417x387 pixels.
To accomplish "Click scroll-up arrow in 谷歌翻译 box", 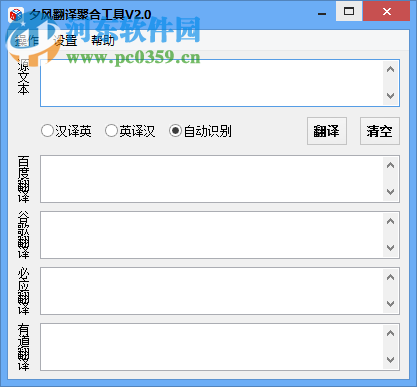I will pos(391,221).
